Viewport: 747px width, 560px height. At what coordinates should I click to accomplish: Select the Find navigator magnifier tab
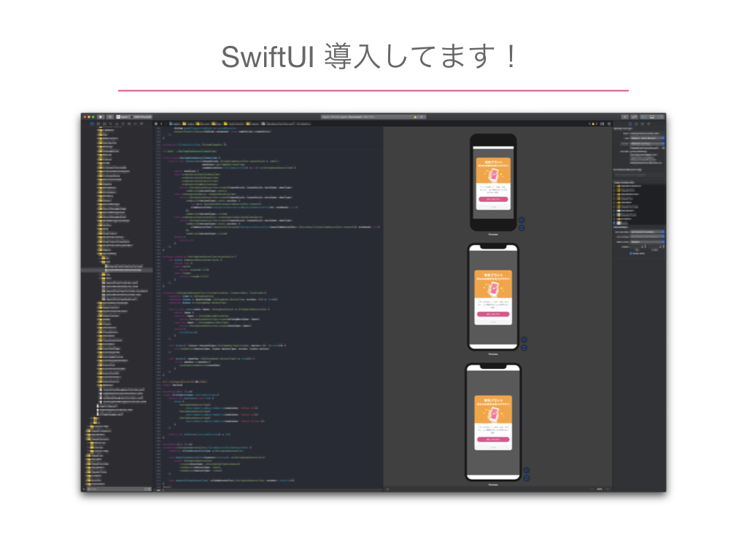(x=111, y=124)
